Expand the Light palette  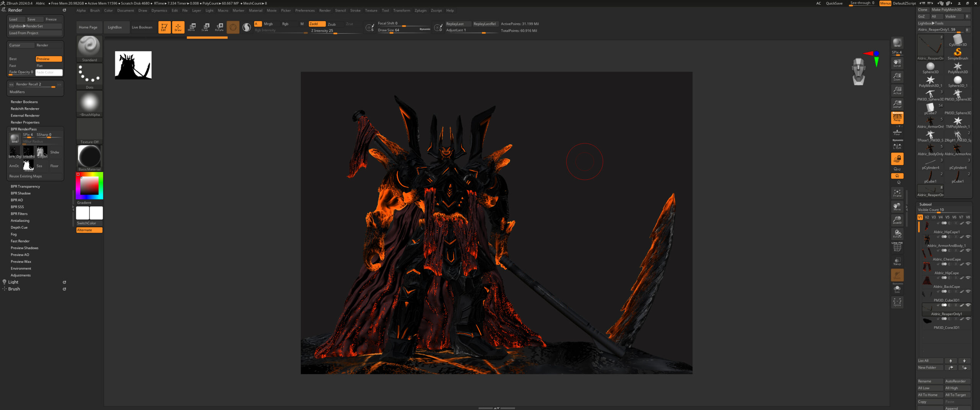pos(13,282)
